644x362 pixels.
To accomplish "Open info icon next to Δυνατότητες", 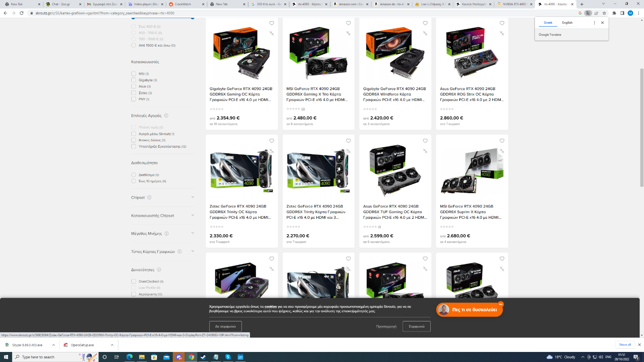I will (x=159, y=269).
